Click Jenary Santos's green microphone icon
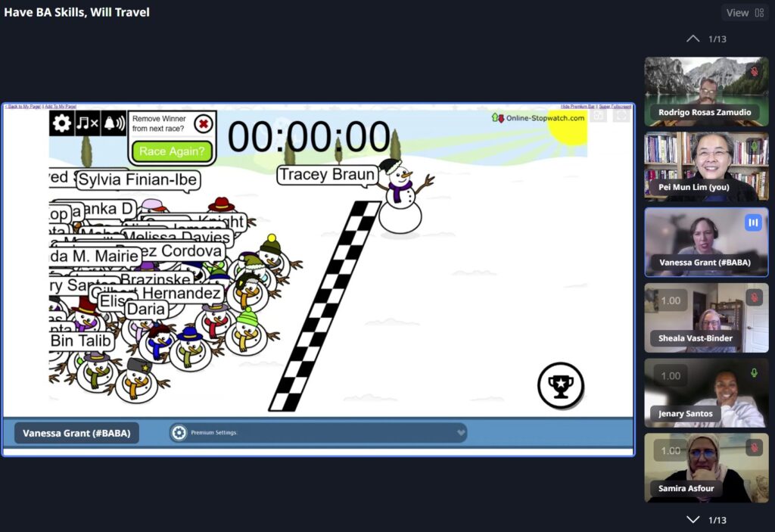Screen dimensions: 775x532 [x=753, y=373]
